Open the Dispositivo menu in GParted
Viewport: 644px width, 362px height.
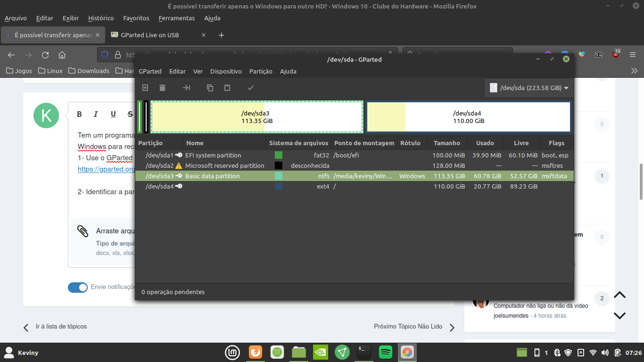(226, 71)
